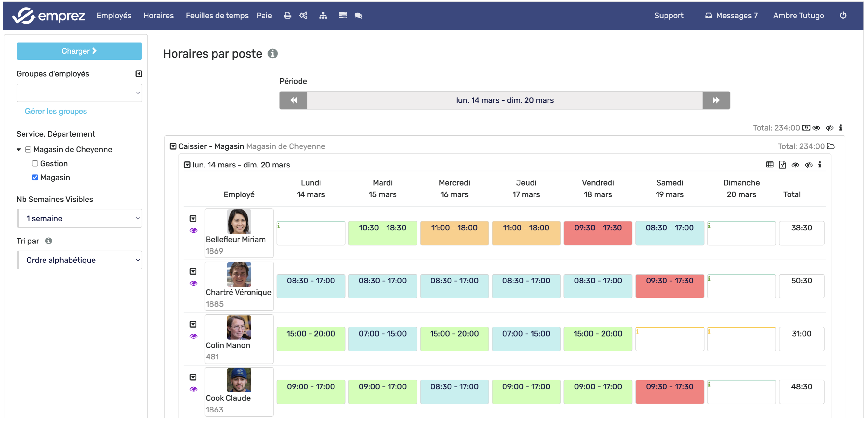This screenshot has width=868, height=422.
Task: Click the printer icon in navbar
Action: click(287, 16)
